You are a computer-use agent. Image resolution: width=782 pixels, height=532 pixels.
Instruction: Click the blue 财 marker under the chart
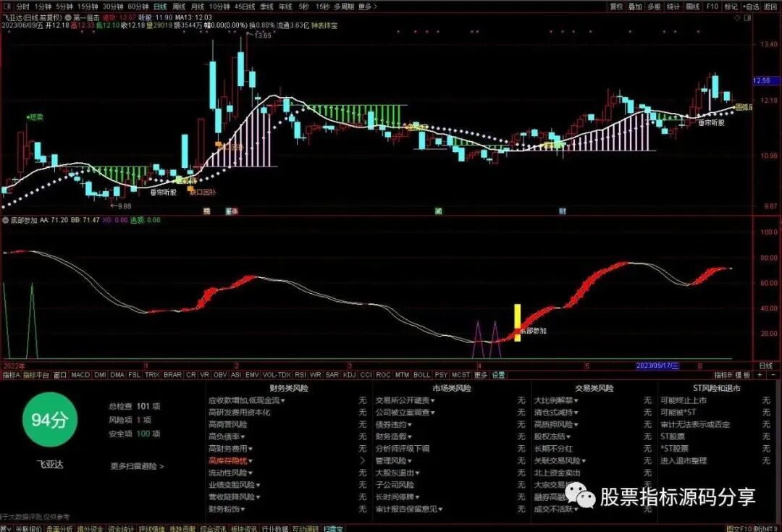pos(562,211)
